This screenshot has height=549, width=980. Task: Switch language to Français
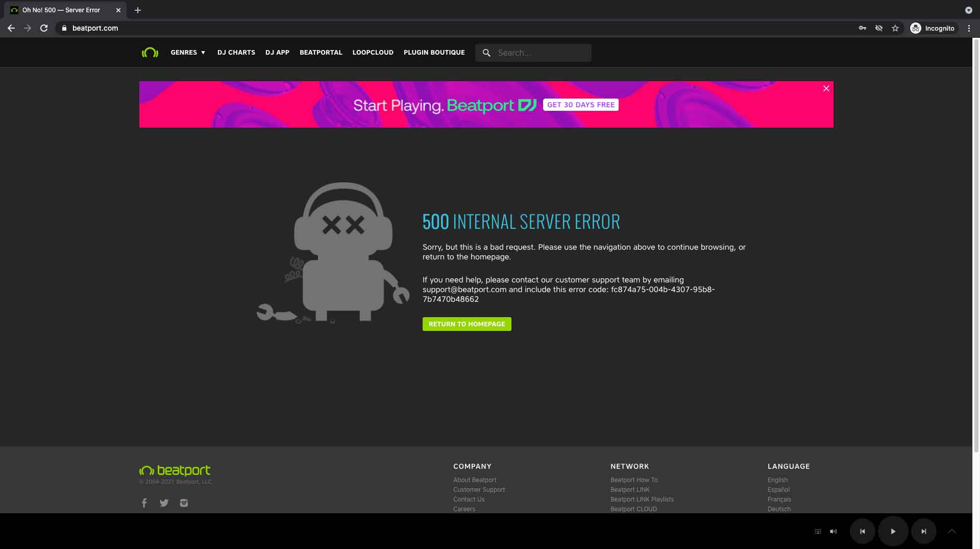(779, 499)
